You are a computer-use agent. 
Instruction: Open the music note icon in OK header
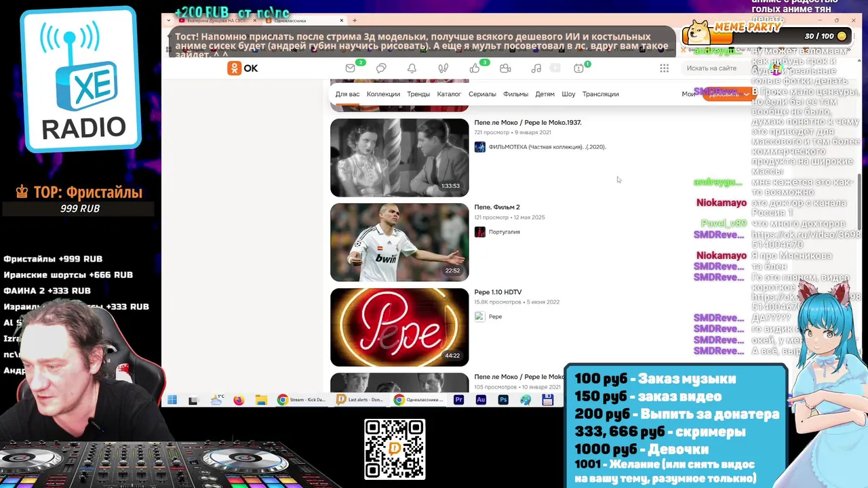[536, 68]
